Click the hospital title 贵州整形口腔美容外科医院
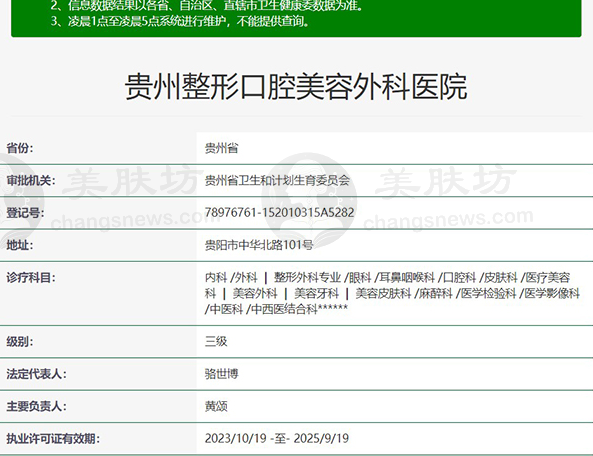This screenshot has width=593, height=456. click(x=296, y=87)
